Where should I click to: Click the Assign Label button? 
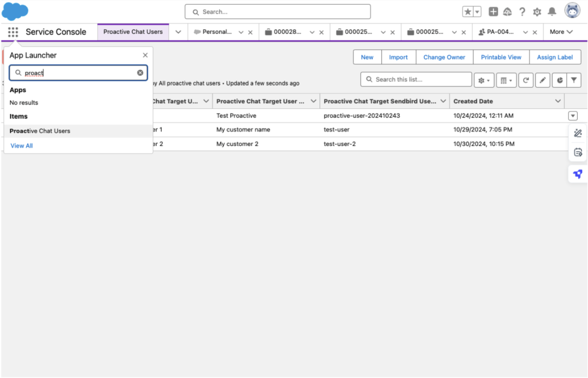coord(555,57)
